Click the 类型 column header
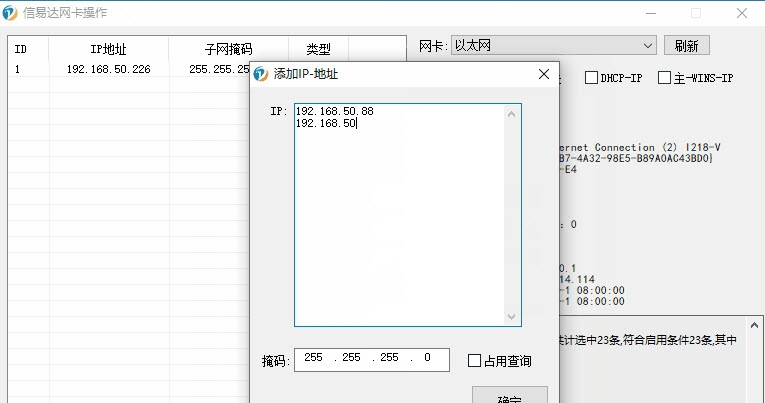765x403 pixels. 318,49
